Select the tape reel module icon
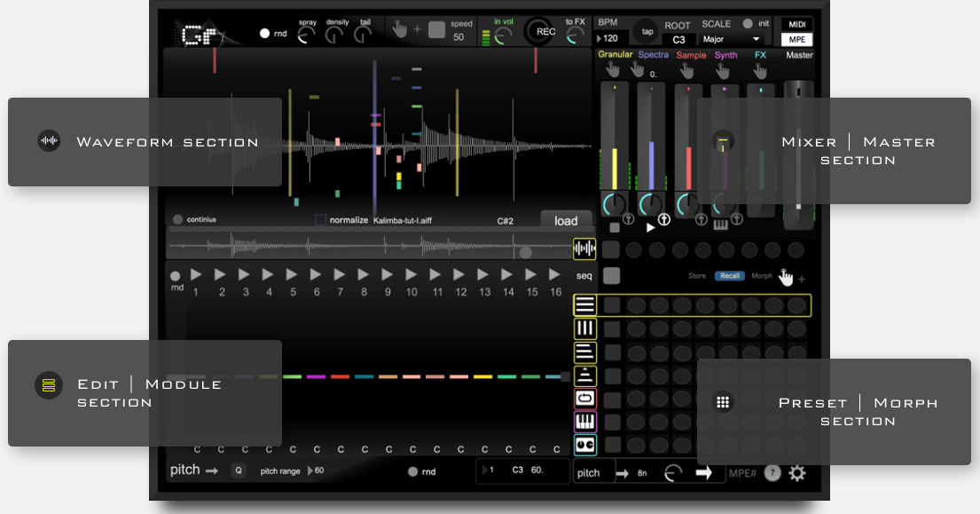The height and width of the screenshot is (514, 980). tap(584, 445)
